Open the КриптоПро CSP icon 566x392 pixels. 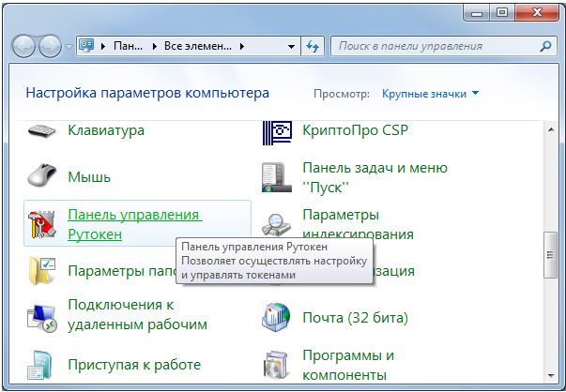277,133
